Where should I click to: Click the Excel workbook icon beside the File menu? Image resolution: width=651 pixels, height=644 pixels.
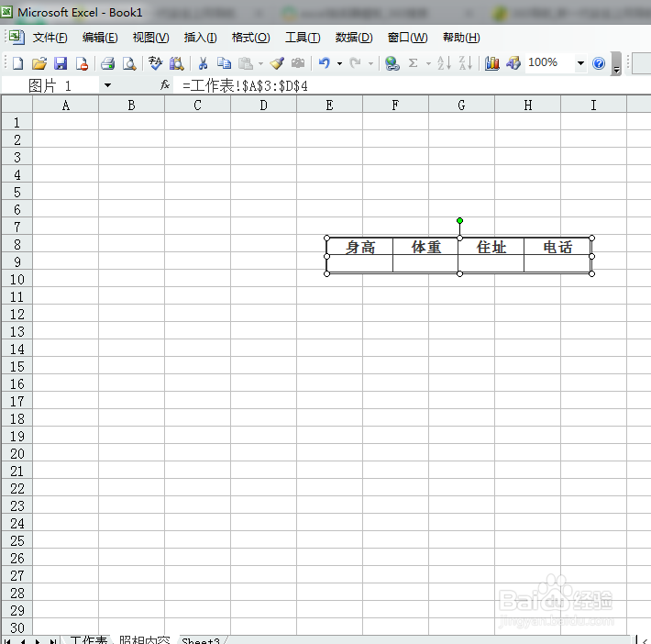click(x=17, y=38)
